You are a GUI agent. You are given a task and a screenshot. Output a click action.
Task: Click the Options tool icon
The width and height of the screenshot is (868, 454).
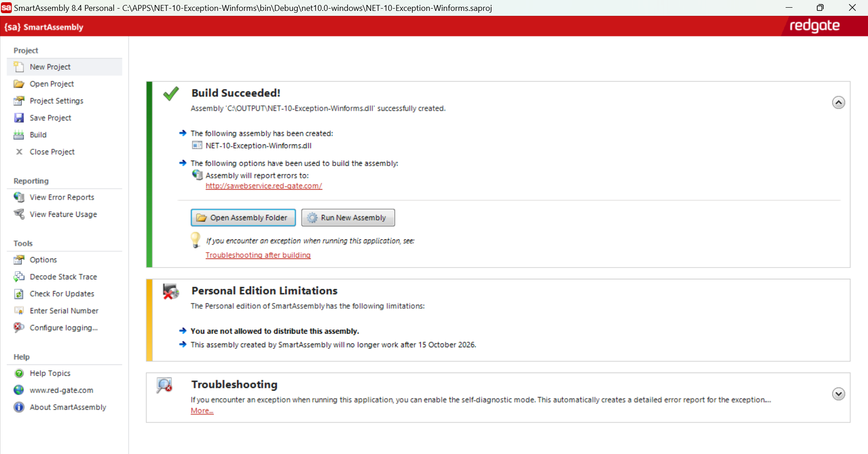tap(19, 259)
